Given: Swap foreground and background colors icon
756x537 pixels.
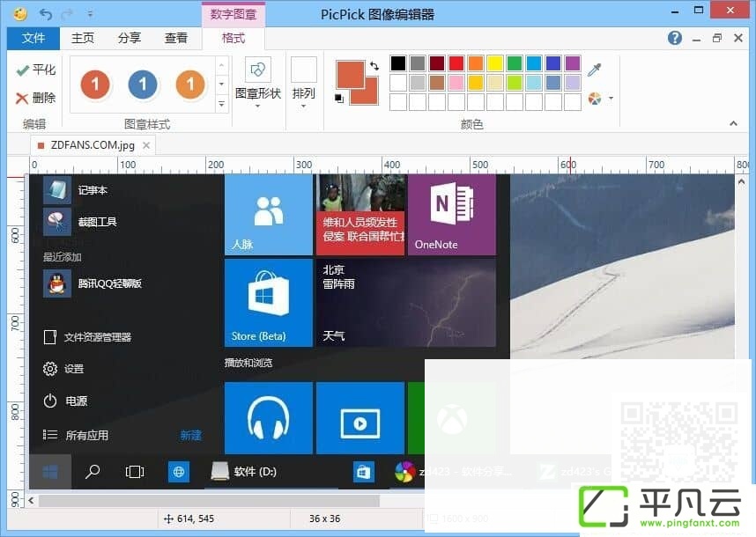Looking at the screenshot, I should tap(374, 66).
